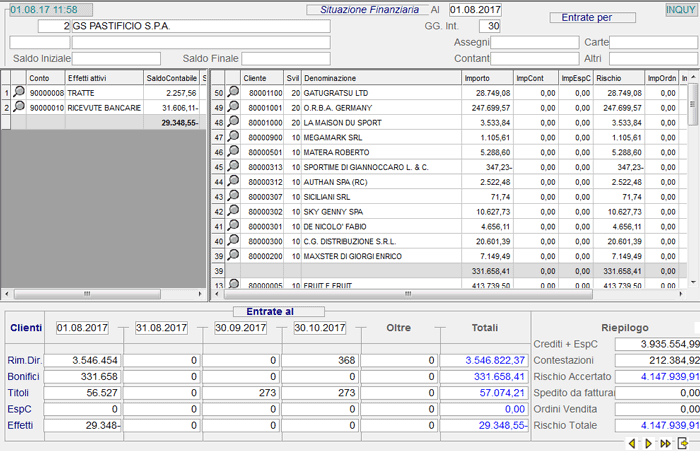The image size is (700, 451).
Task: Focus the Altri field
Action: click(x=654, y=58)
